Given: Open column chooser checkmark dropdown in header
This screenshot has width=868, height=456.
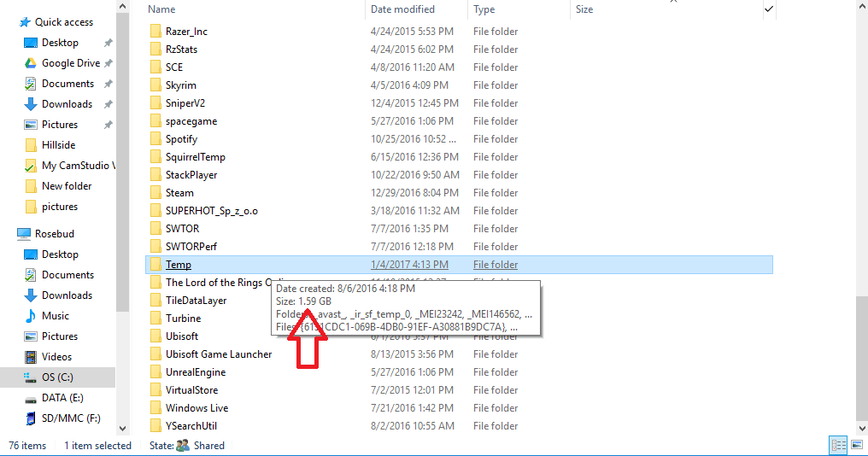Looking at the screenshot, I should pos(769,9).
